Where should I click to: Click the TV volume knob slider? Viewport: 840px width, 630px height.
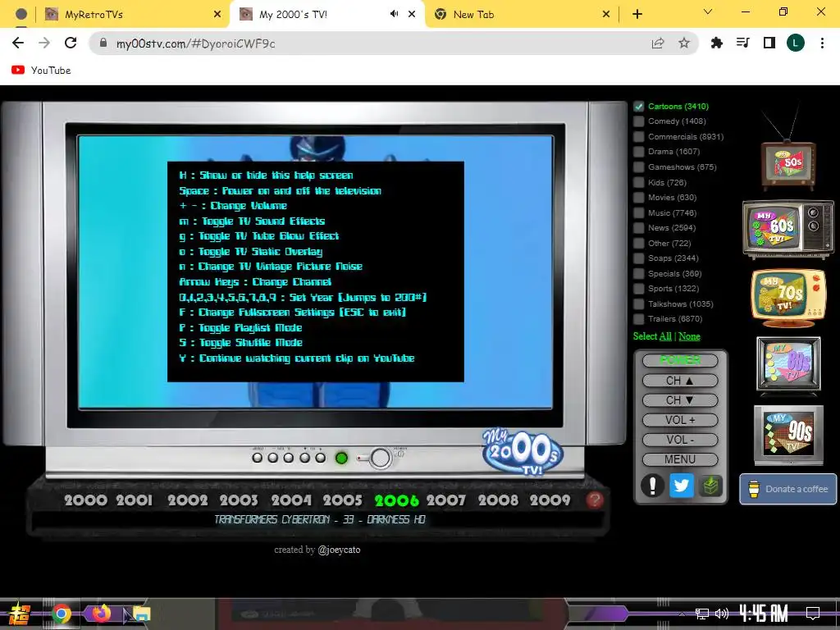380,458
